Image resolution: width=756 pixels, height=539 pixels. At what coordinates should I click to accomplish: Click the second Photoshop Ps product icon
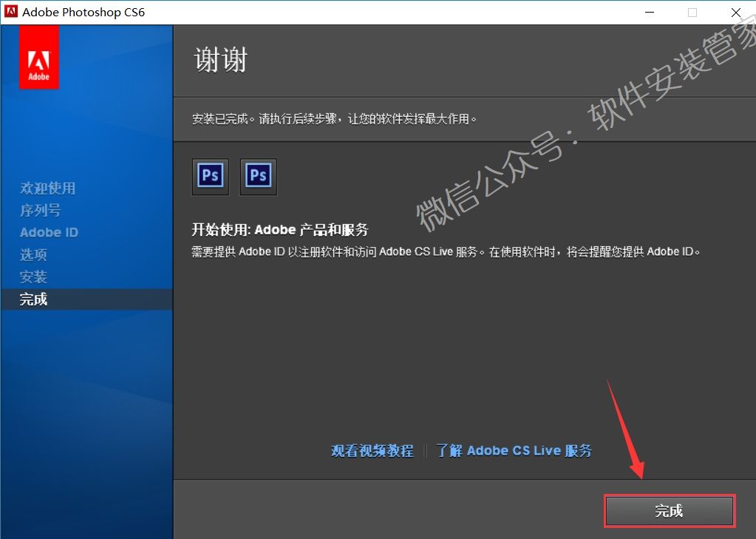259,176
